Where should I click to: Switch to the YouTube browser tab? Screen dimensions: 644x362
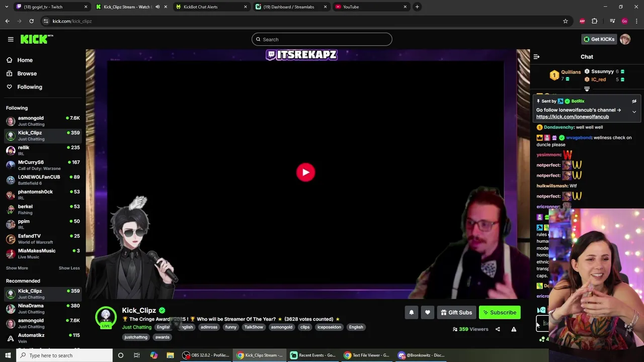tap(371, 7)
